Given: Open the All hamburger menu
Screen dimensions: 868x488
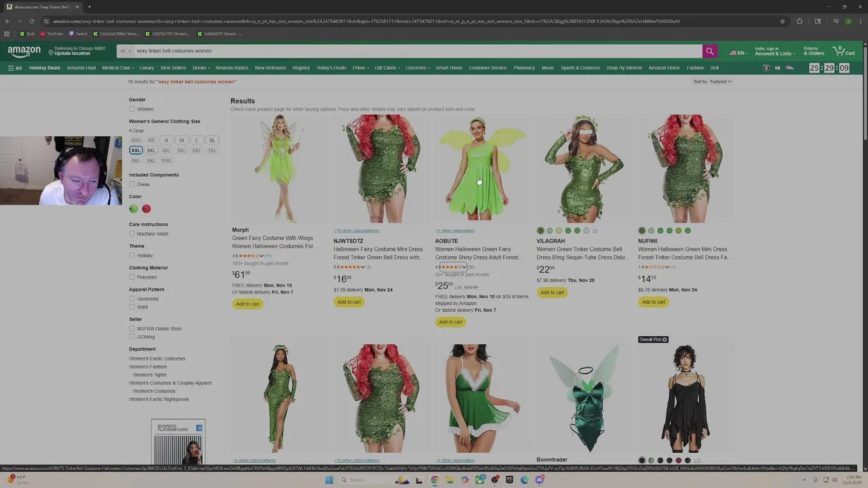Looking at the screenshot, I should tap(14, 68).
